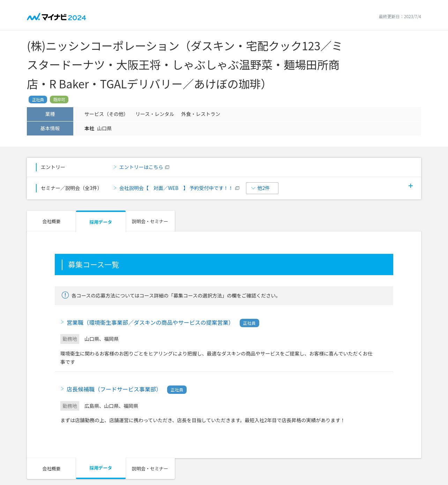Click the arrow icon before 営業職 course title

pyautogui.click(x=62, y=322)
